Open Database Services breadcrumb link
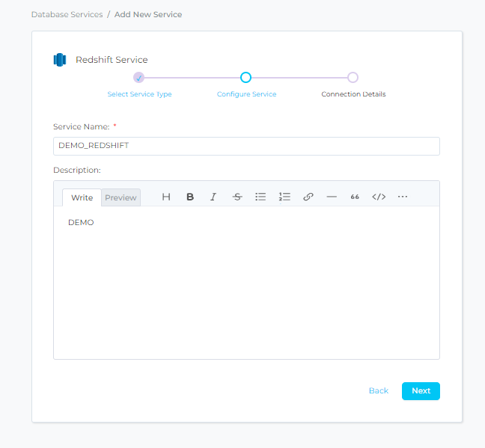485x448 pixels. (67, 14)
